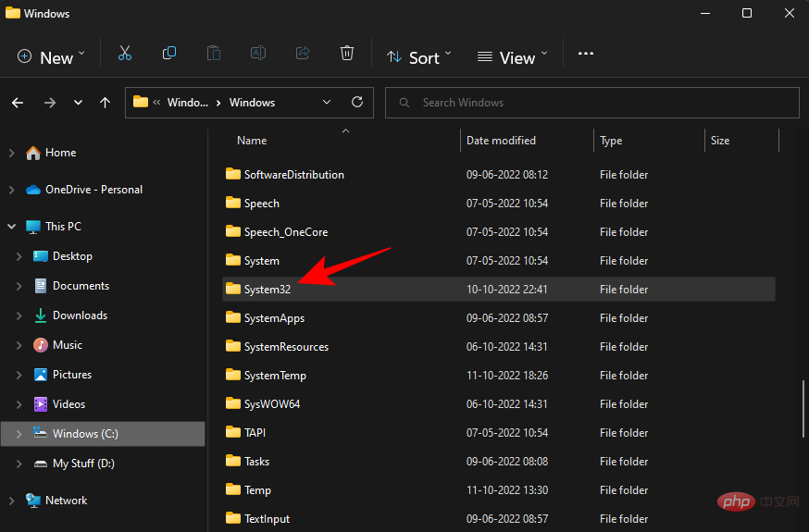Image resolution: width=809 pixels, height=532 pixels.
Task: Click the Paste clipboard icon
Action: (x=214, y=53)
